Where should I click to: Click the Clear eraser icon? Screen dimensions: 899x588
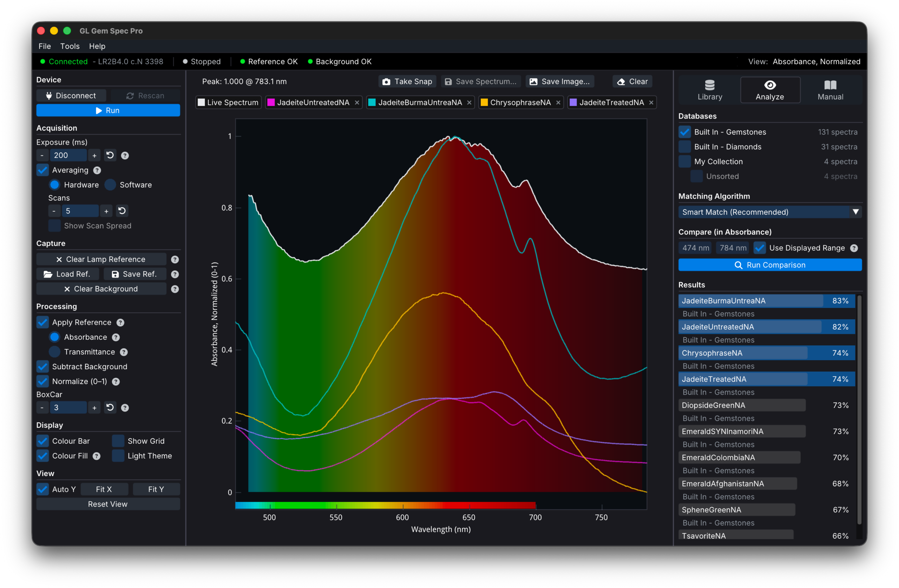(x=621, y=81)
